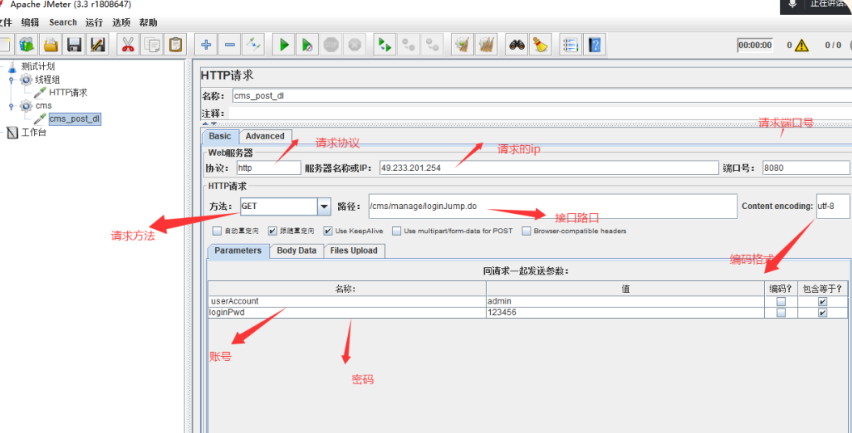
Task: Uncheck 包含等于? box in loginPwd row
Action: pos(823,313)
